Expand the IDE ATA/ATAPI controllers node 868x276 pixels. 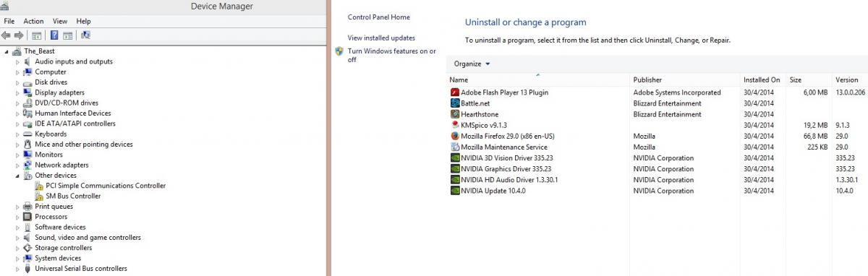click(18, 124)
